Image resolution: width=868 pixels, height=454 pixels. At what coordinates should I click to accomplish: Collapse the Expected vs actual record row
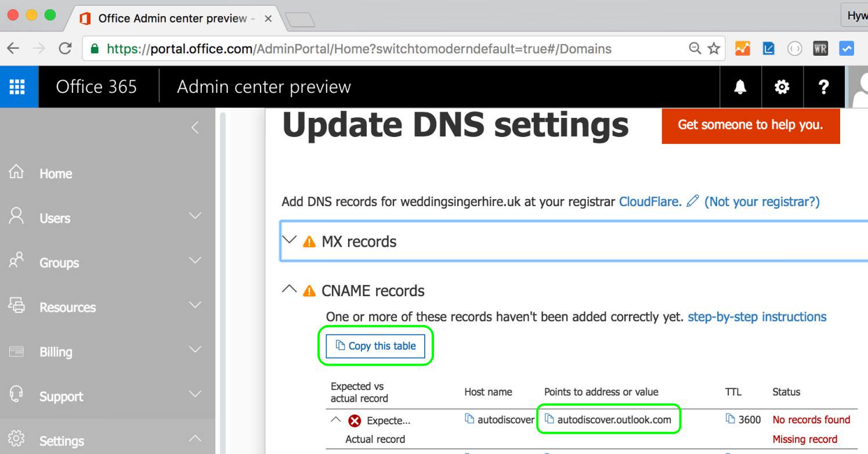coord(336,419)
